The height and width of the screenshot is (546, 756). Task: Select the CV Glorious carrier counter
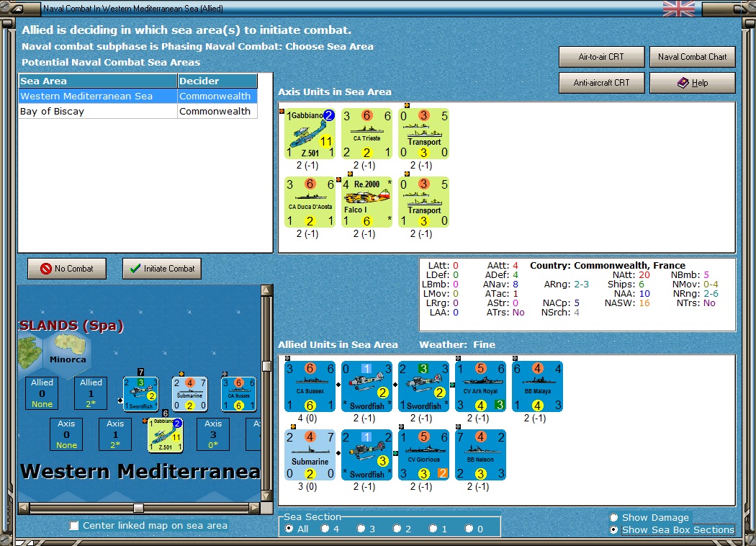pos(423,455)
